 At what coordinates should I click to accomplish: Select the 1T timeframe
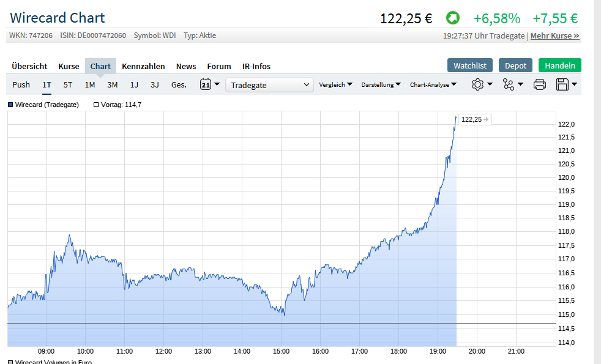[x=47, y=84]
